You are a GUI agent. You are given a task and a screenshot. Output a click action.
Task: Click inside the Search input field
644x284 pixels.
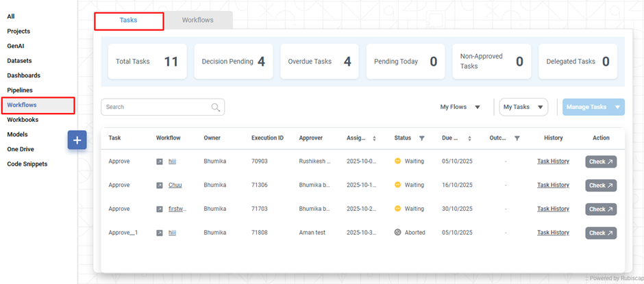(156, 107)
